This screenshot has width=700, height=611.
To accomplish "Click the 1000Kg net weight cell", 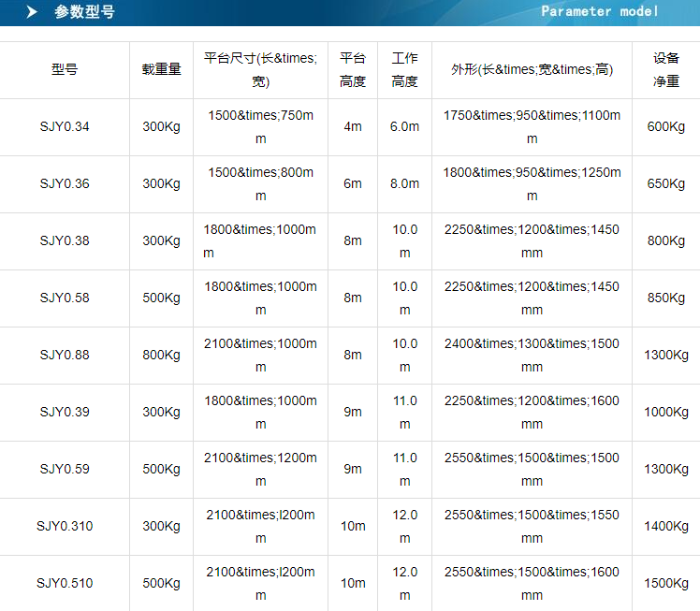I will (666, 412).
